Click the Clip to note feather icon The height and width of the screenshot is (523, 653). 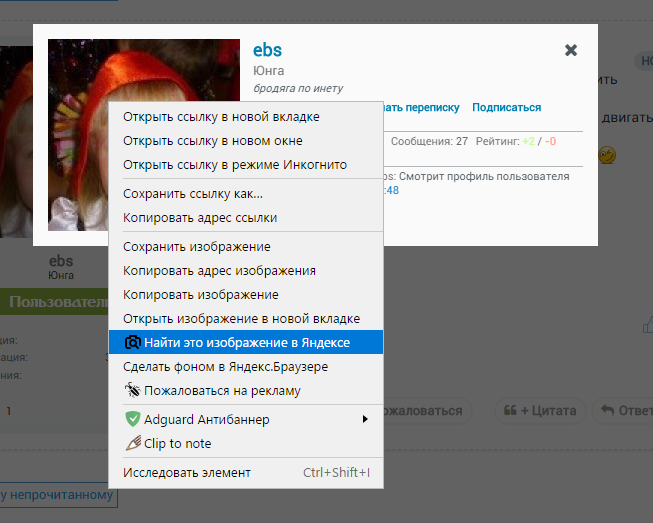coord(133,443)
